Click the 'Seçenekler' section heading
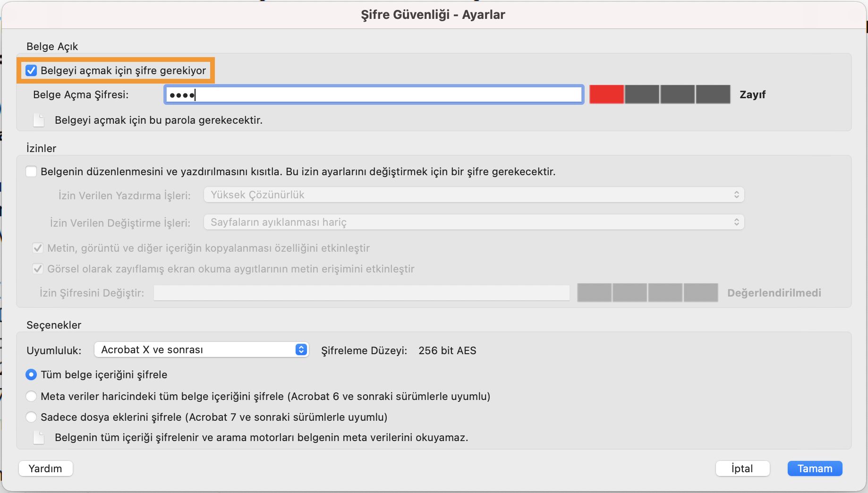 pos(54,325)
